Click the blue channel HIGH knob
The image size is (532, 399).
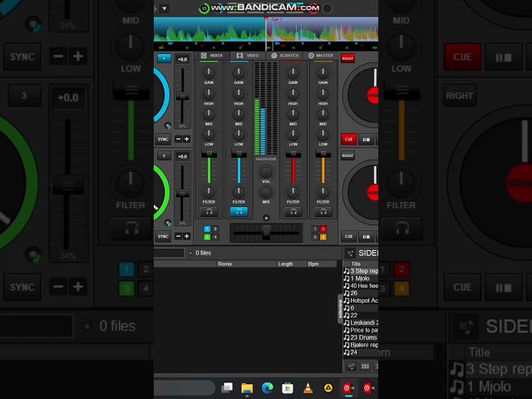pyautogui.click(x=239, y=94)
